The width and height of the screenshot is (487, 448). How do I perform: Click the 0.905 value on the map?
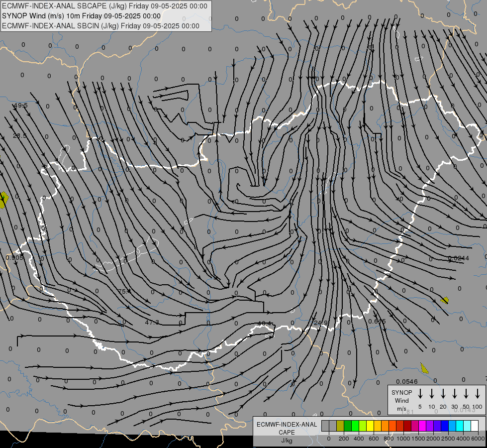(14, 257)
